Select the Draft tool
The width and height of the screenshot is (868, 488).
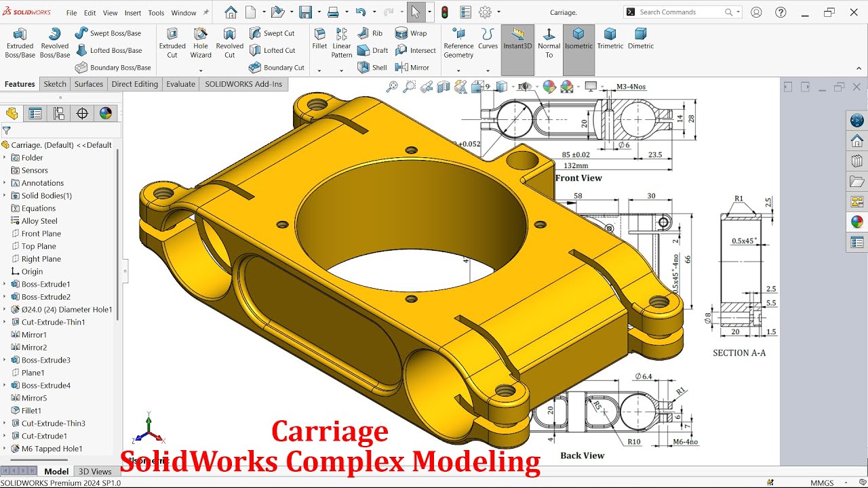click(x=372, y=50)
